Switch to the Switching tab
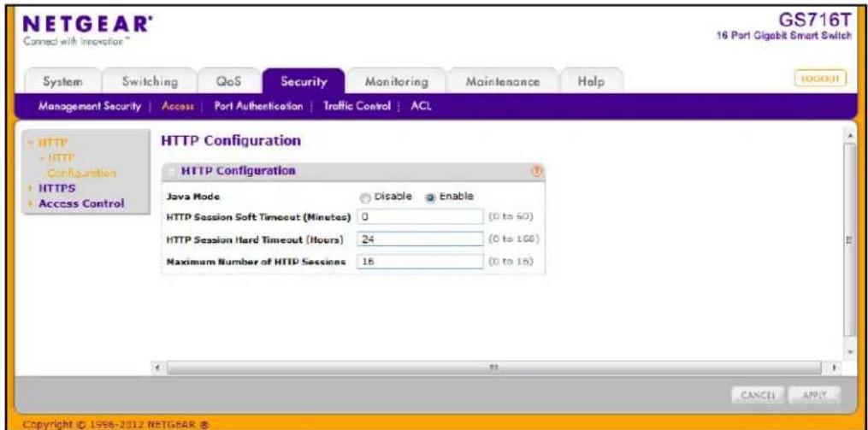The width and height of the screenshot is (868, 430). 150,82
